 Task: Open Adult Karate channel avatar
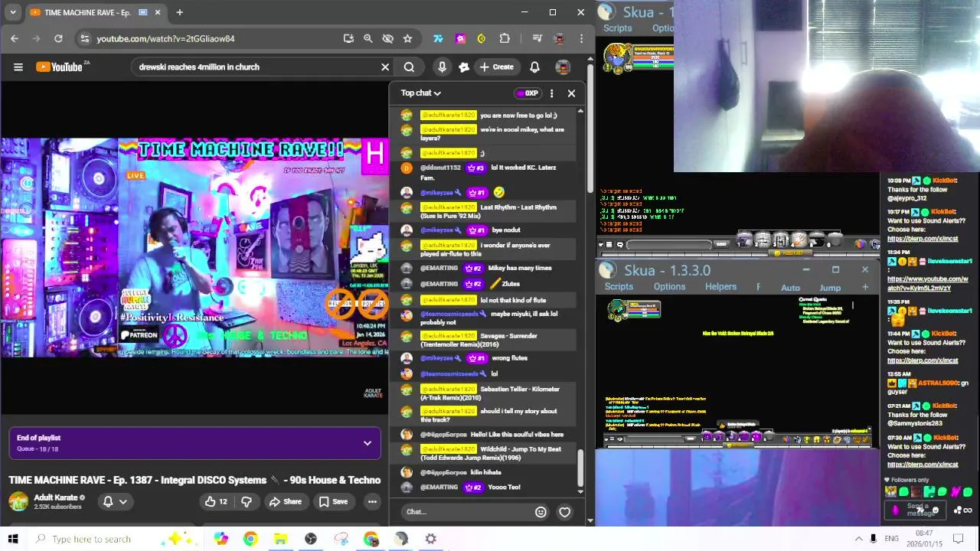(18, 502)
